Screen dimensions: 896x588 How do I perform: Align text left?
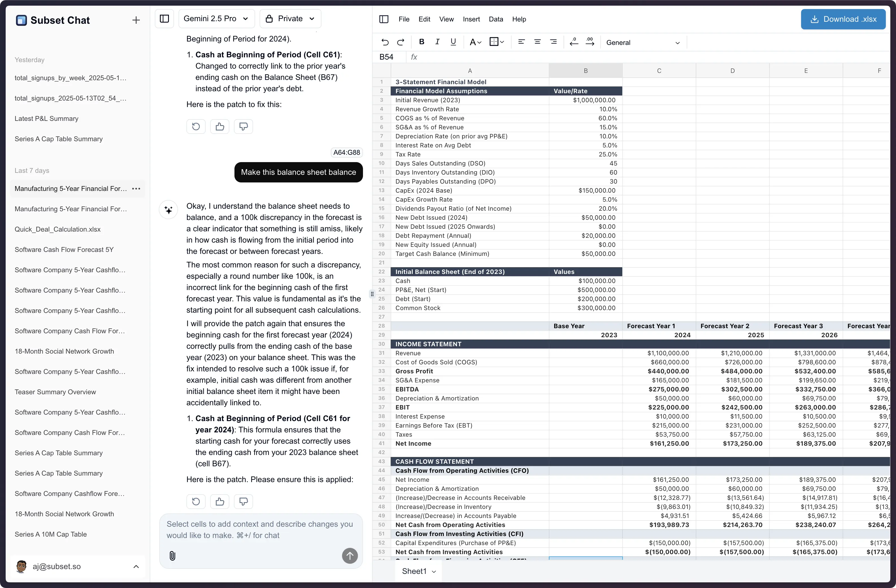[x=521, y=42]
